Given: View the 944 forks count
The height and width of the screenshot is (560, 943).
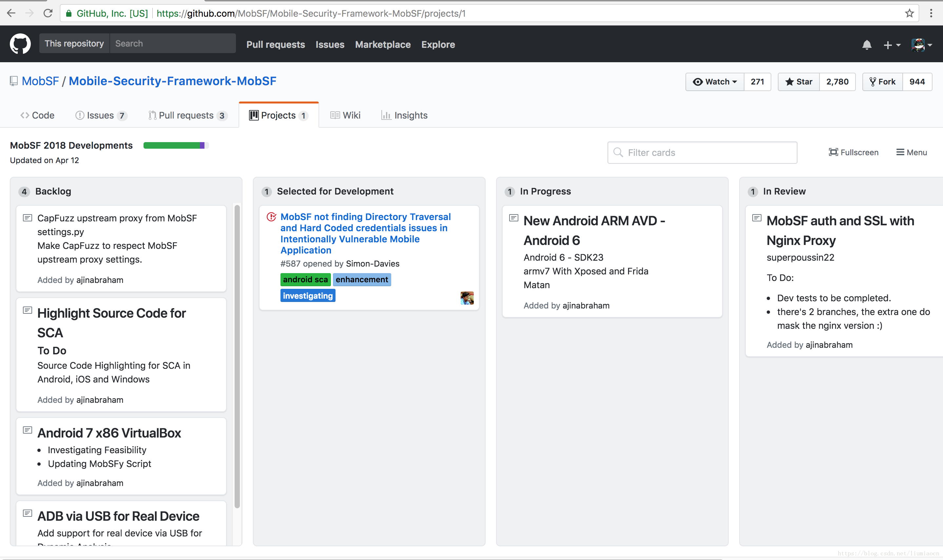Looking at the screenshot, I should (x=917, y=82).
